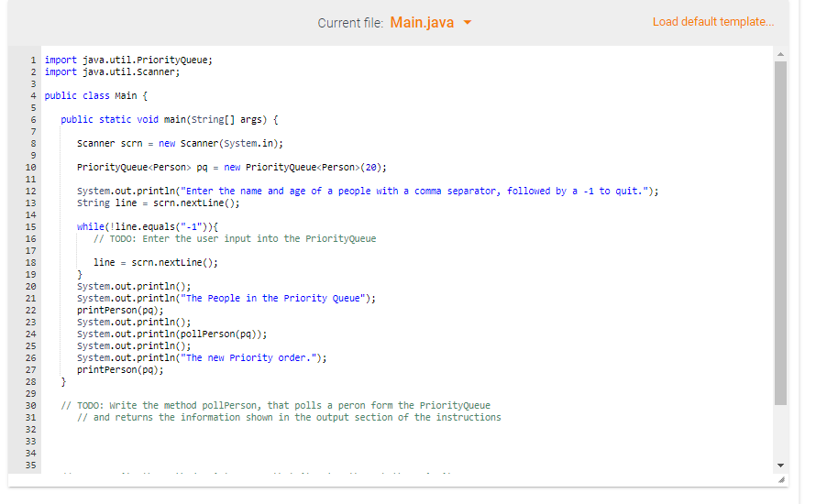Click the TODO pollPerson comment on line 30

275,405
